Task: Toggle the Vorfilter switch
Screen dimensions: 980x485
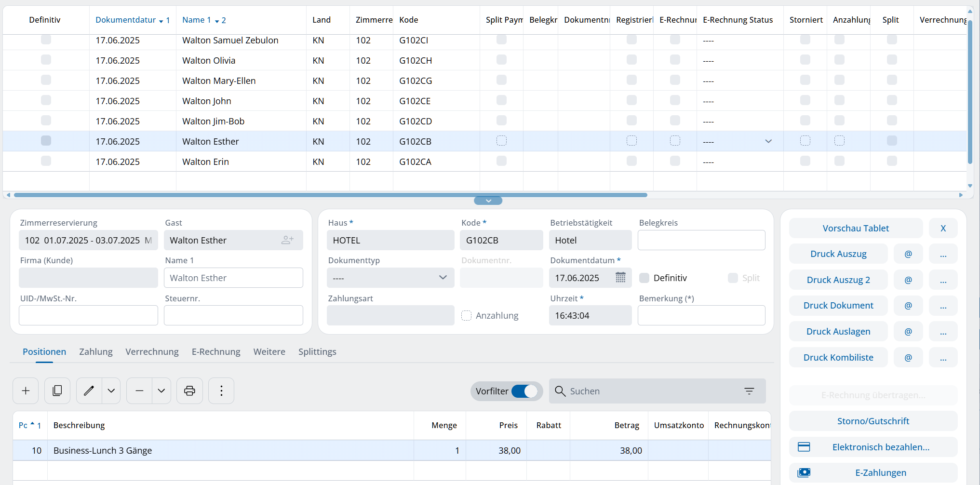Action: pyautogui.click(x=524, y=391)
